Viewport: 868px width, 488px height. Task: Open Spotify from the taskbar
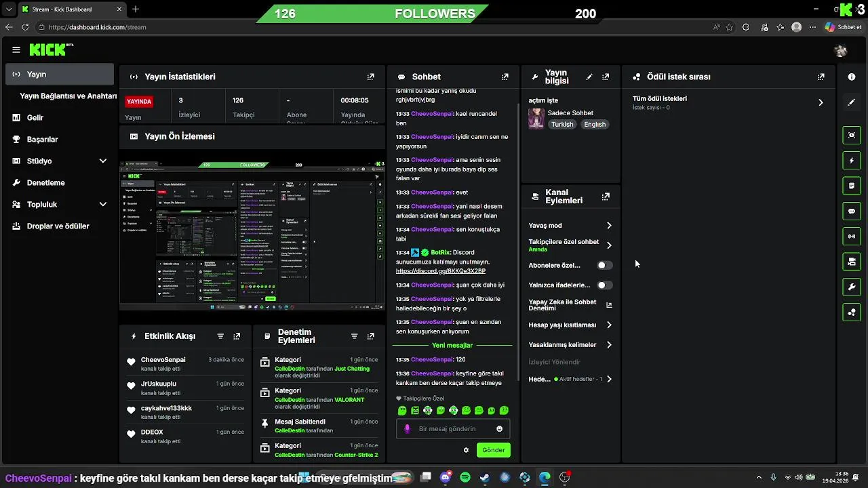(x=465, y=477)
